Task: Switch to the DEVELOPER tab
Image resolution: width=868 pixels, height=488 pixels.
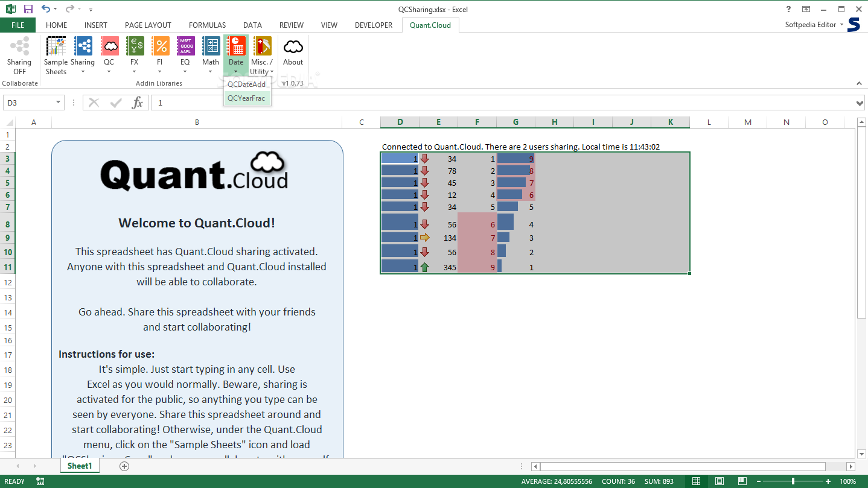Action: point(374,25)
